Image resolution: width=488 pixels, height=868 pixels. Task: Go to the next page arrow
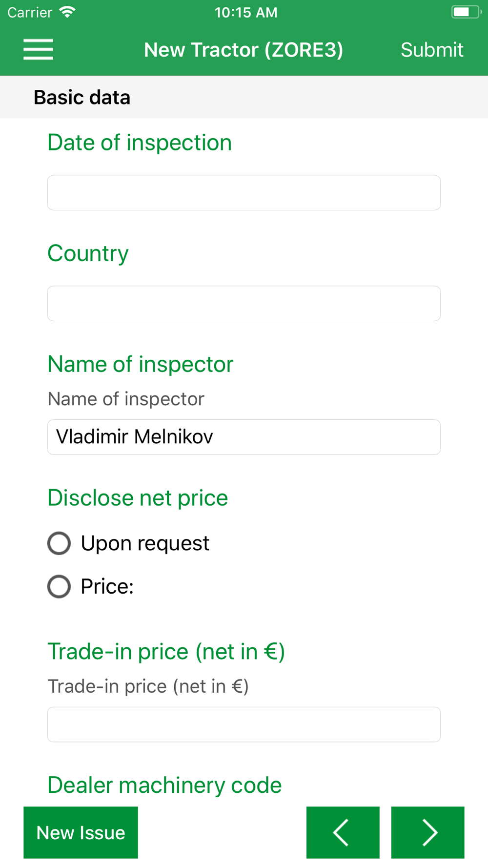428,832
